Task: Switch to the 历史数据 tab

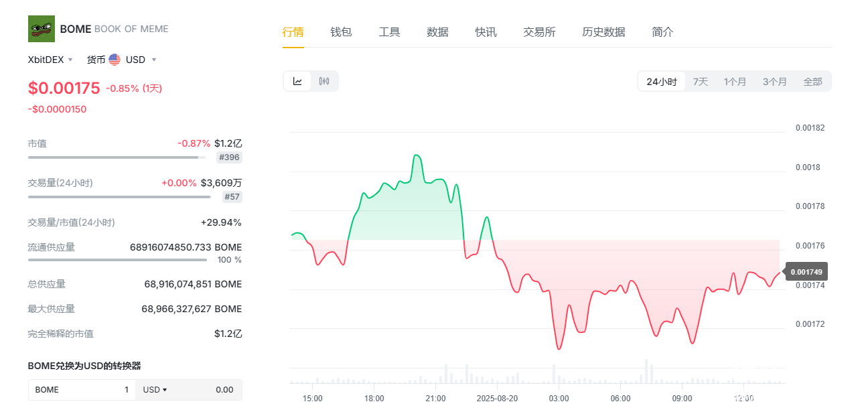Action: click(x=603, y=31)
